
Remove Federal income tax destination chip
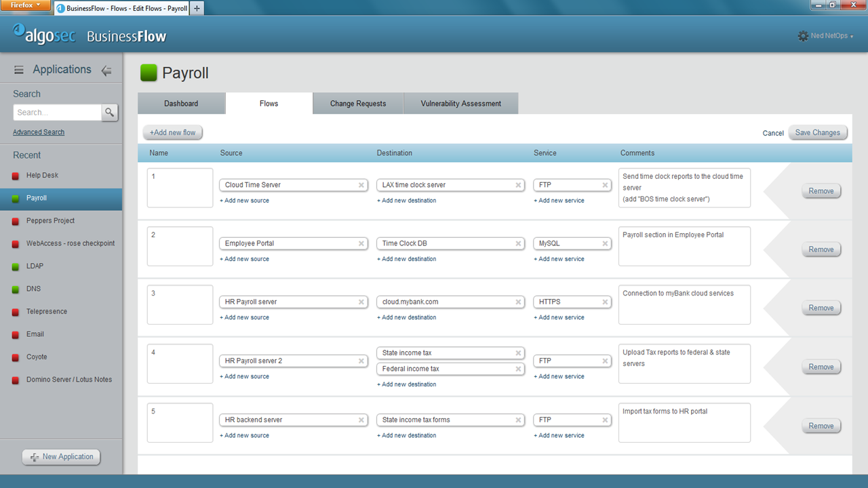tap(518, 369)
